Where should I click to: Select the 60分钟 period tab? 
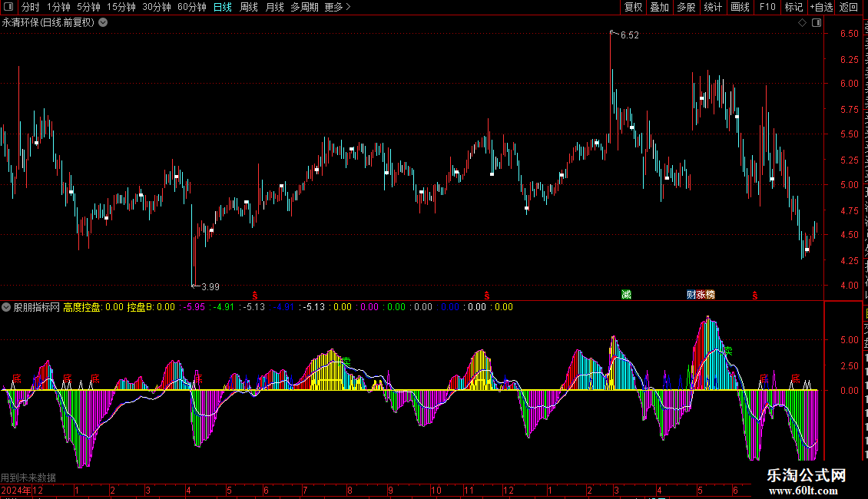[x=192, y=7]
